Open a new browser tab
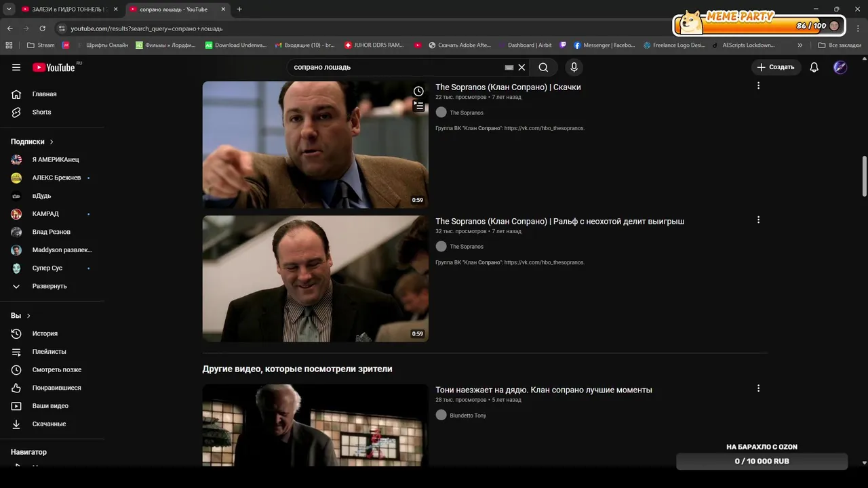This screenshot has height=488, width=868. point(239,9)
